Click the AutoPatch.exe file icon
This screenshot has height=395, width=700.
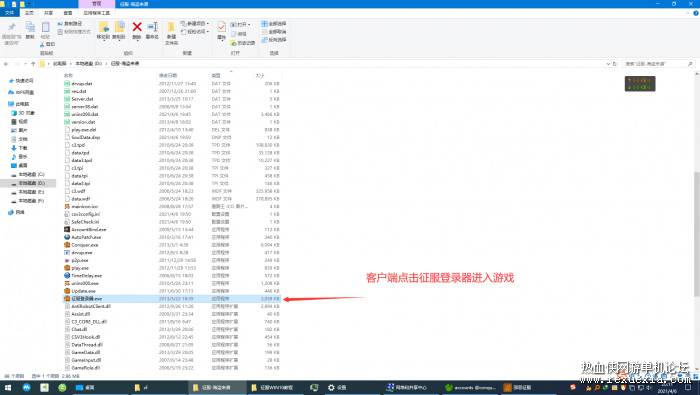tap(67, 237)
